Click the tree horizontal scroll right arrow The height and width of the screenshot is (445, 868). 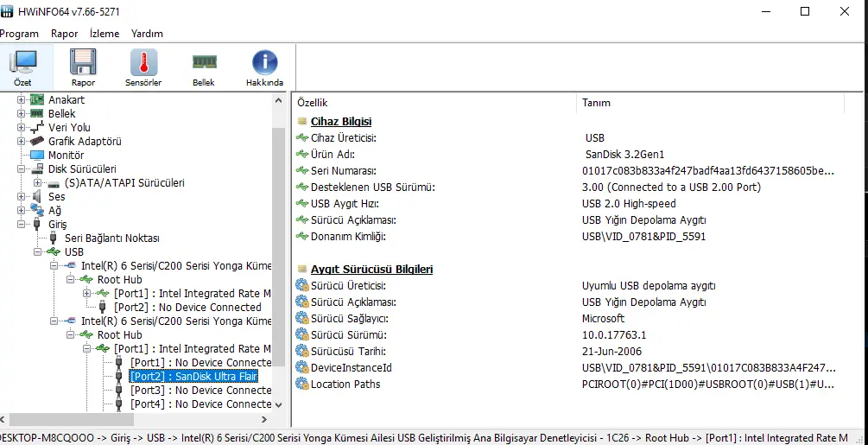pyautogui.click(x=264, y=419)
